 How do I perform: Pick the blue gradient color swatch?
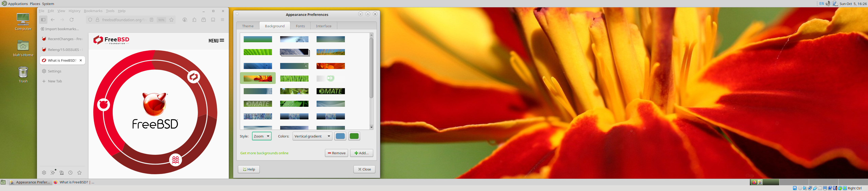click(x=340, y=136)
